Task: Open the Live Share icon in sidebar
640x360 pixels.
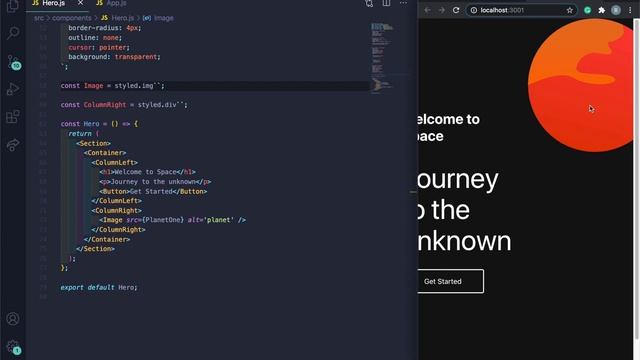Action: (13, 145)
